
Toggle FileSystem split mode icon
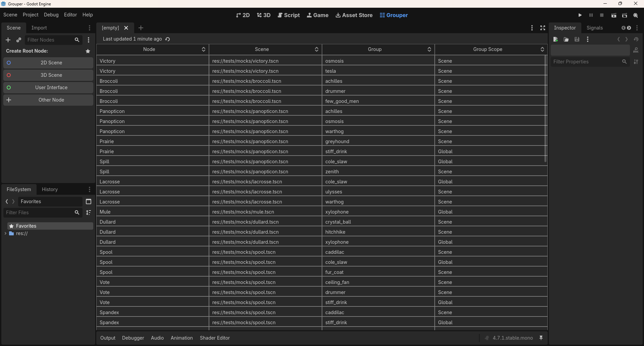89,201
